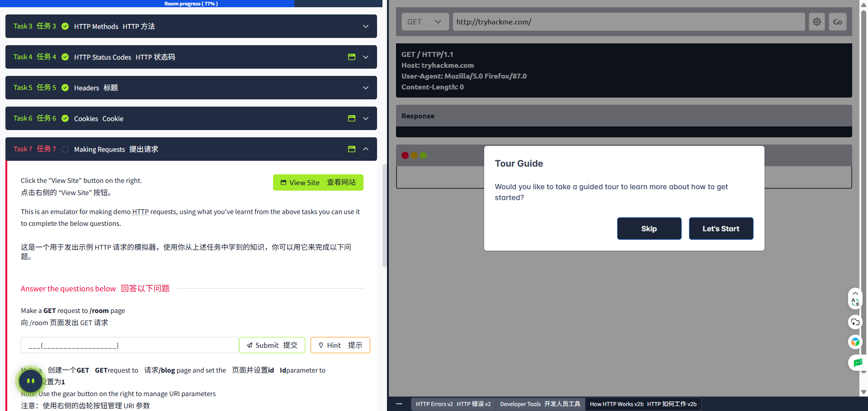Click the View Site button
Viewport: 868px width, 411px height.
point(318,182)
